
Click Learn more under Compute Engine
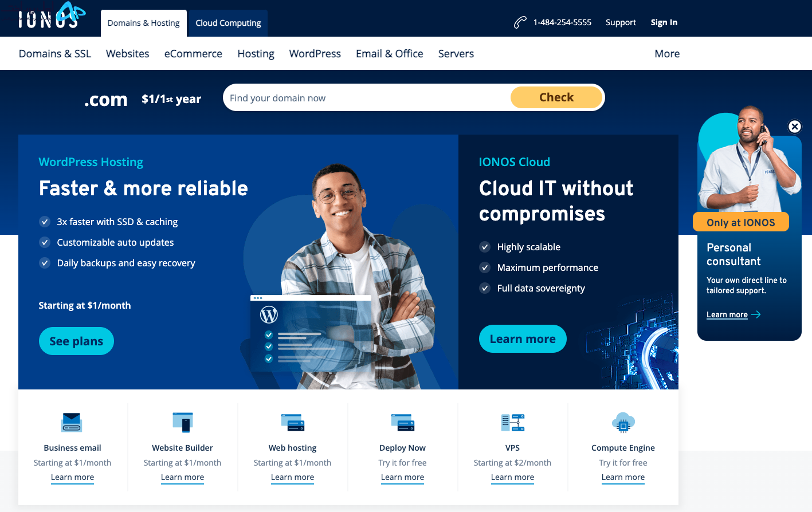point(623,477)
